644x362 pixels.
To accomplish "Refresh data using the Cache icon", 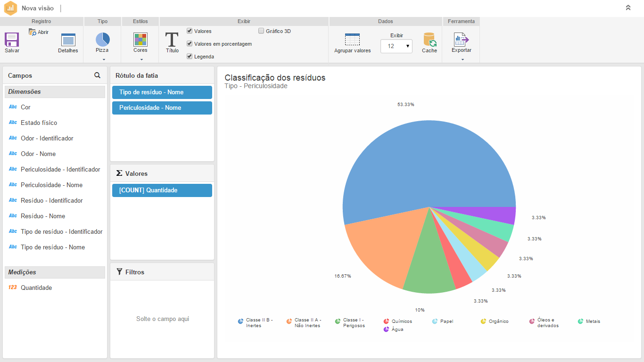I will pos(429,40).
